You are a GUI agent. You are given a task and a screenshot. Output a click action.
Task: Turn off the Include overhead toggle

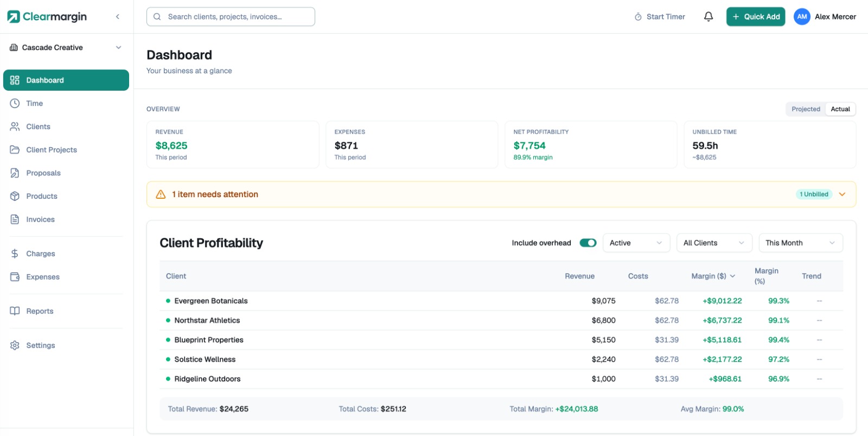click(588, 243)
